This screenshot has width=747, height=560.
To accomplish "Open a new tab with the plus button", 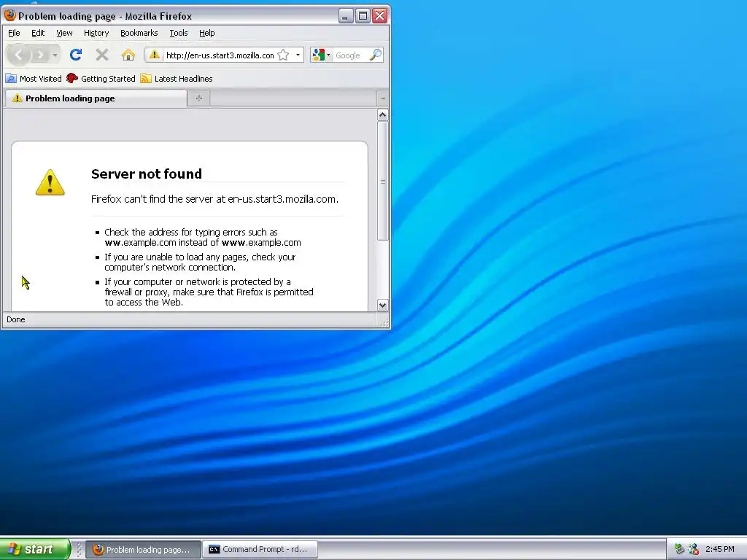I will pyautogui.click(x=198, y=98).
